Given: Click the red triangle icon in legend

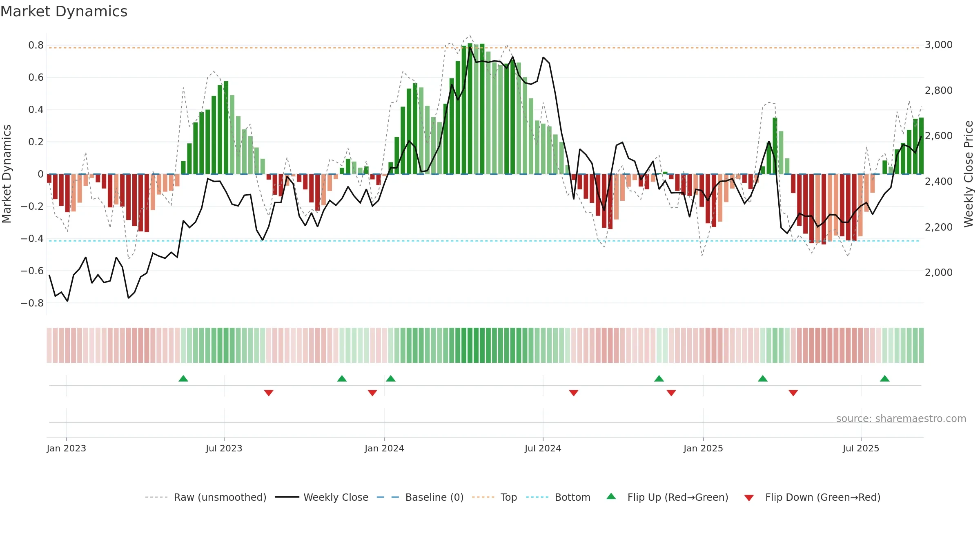Looking at the screenshot, I should click(749, 498).
